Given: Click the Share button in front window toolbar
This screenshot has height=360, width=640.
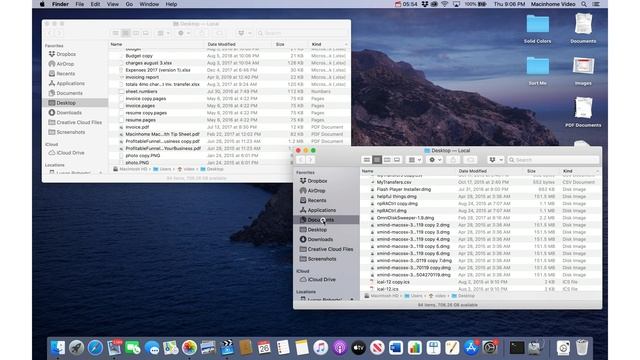Looking at the screenshot, I should tap(453, 160).
